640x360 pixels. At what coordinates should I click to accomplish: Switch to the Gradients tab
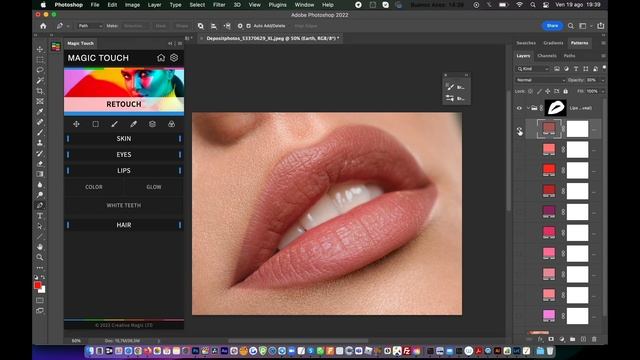click(553, 43)
